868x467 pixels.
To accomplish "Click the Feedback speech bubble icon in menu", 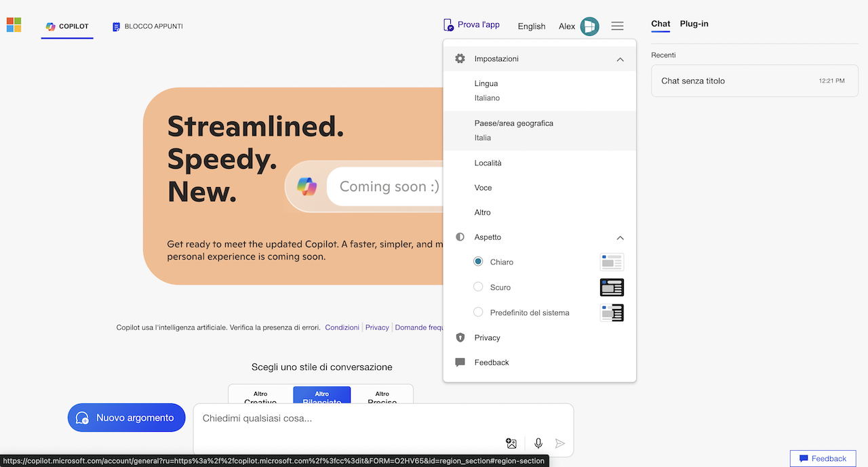I will [460, 363].
